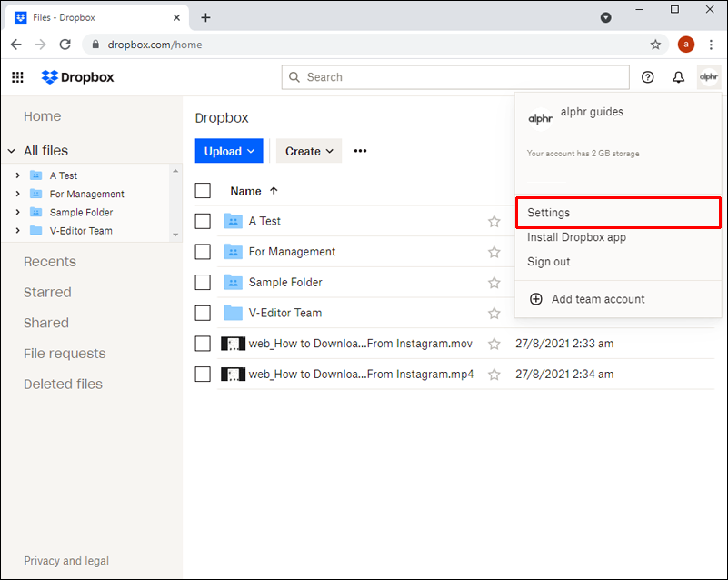
Task: Bookmark this page with the star icon
Action: pos(655,45)
